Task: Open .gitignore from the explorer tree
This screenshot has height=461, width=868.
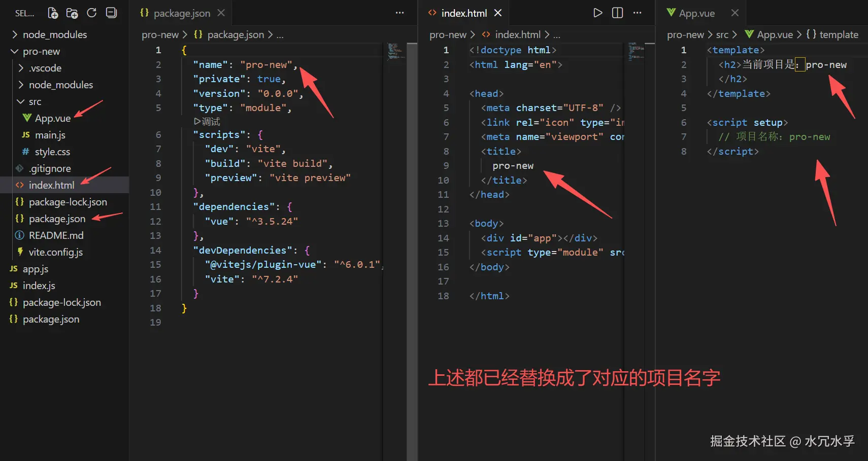Action: [x=64, y=168]
